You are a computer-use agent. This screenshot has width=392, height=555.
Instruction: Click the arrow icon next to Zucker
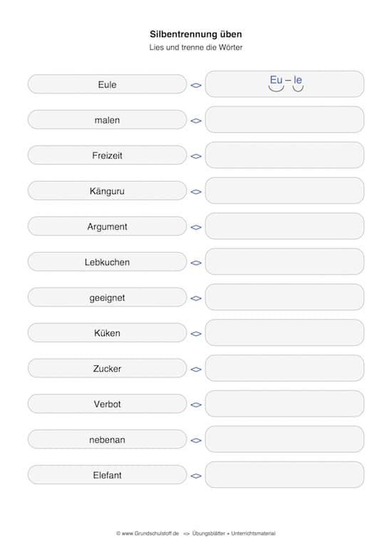(196, 370)
